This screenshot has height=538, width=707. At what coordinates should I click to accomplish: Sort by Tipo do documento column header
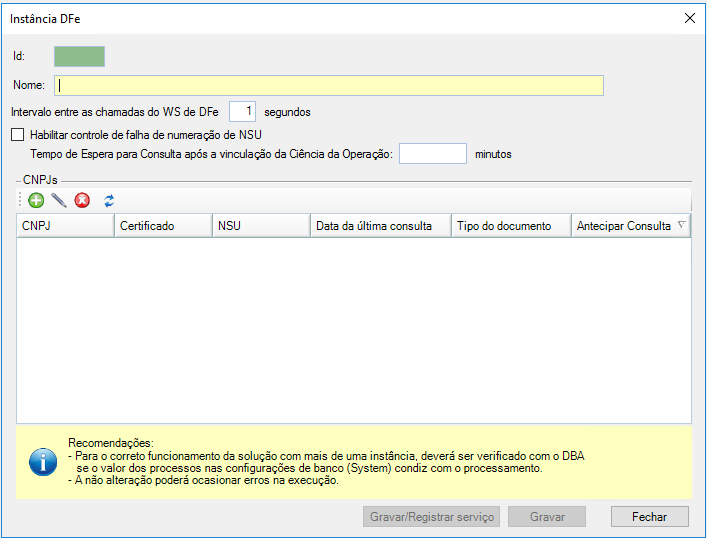point(511,226)
